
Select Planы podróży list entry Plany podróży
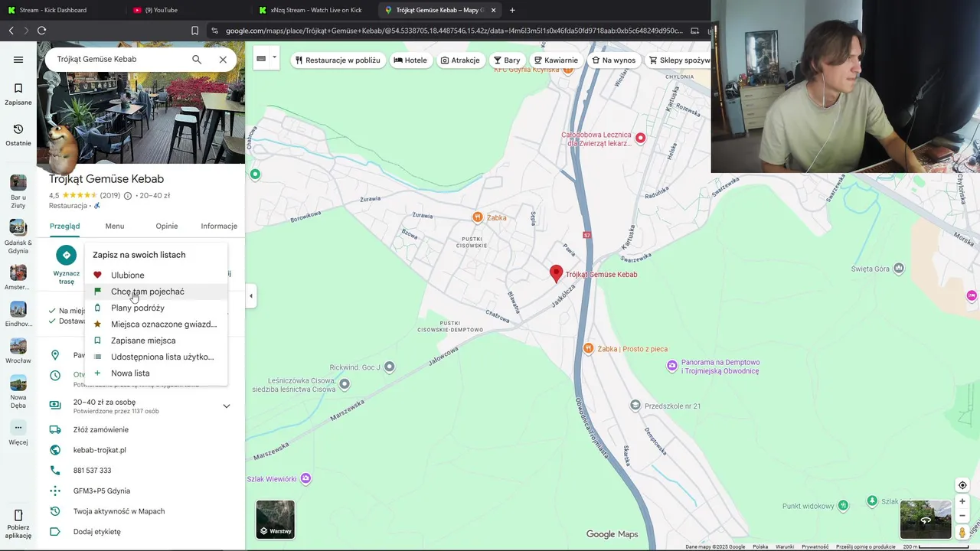pos(156,308)
